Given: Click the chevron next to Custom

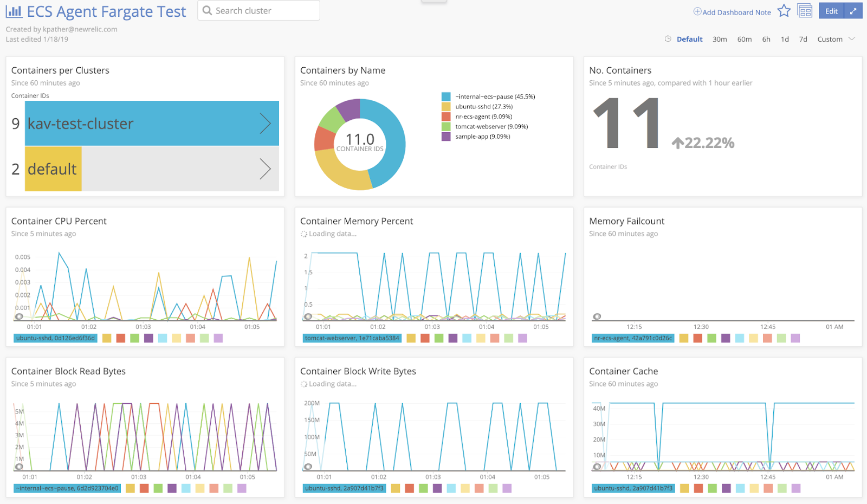Looking at the screenshot, I should point(852,38).
